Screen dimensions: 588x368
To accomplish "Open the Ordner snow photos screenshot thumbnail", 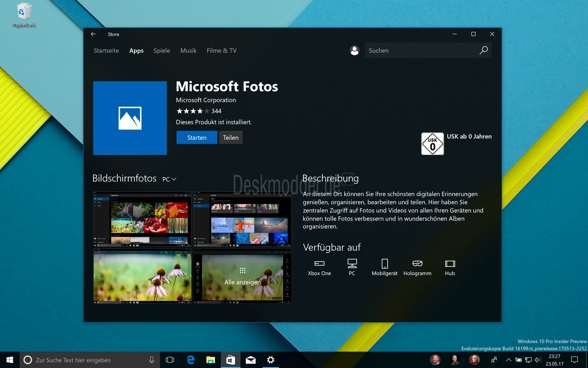I will point(242,219).
